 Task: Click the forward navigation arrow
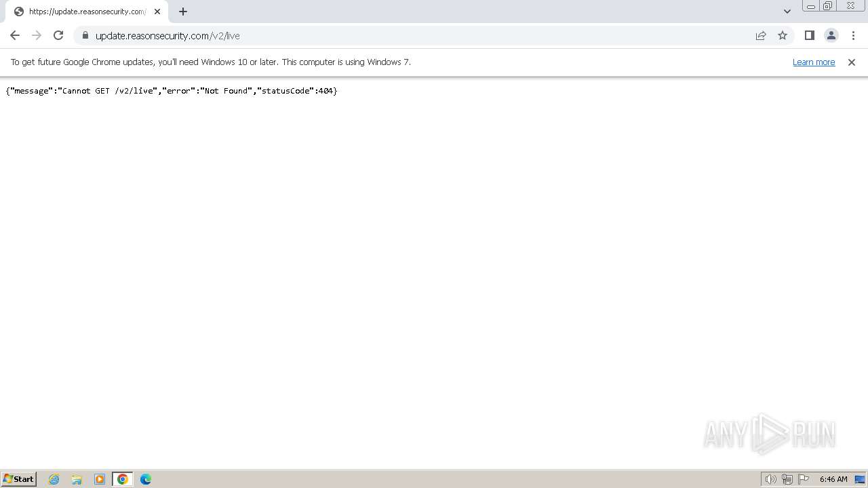37,35
